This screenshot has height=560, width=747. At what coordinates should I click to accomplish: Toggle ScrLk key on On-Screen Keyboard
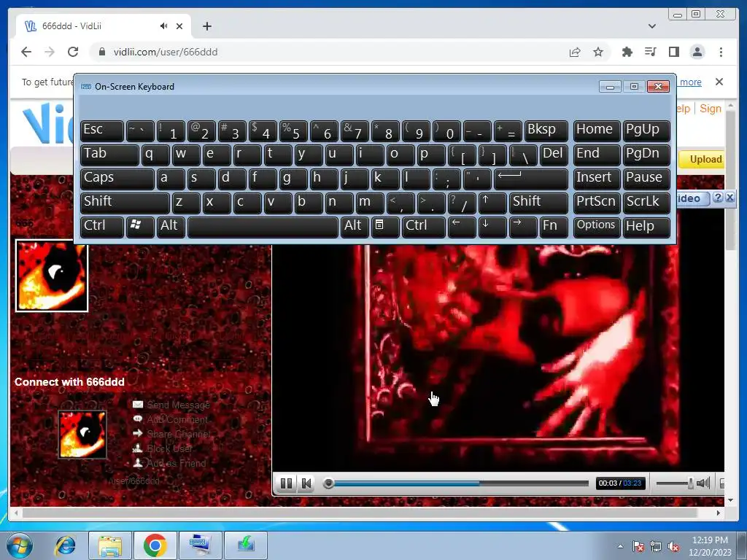click(646, 203)
